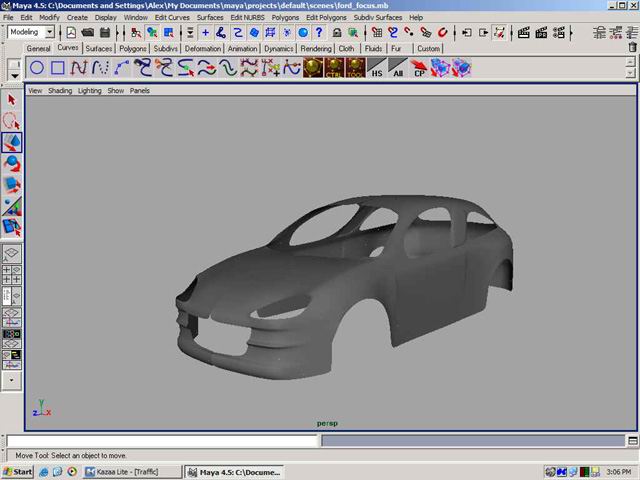Select the arrow Select tool in toolbox
The height and width of the screenshot is (480, 640).
[x=12, y=100]
